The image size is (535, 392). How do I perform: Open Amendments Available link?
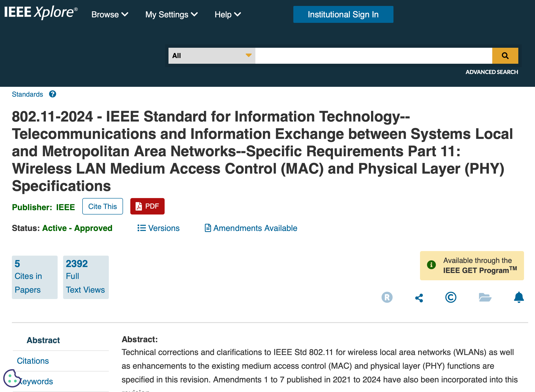click(x=251, y=228)
